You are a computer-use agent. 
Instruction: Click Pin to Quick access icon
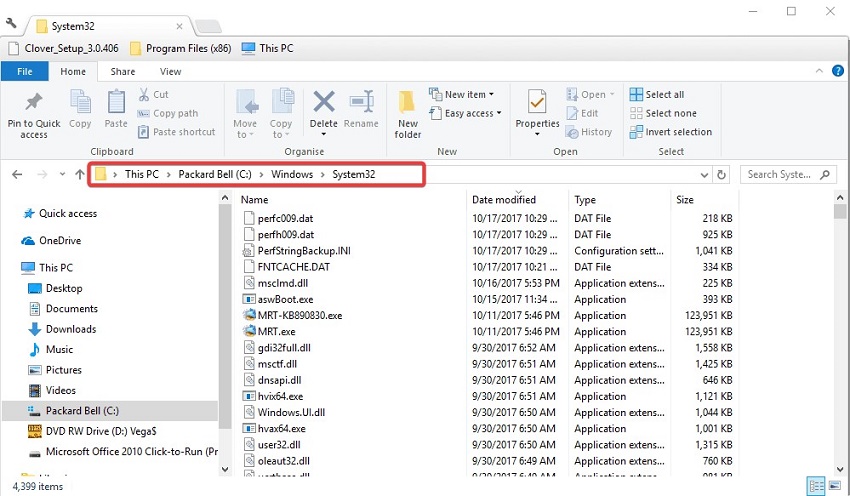tap(34, 103)
